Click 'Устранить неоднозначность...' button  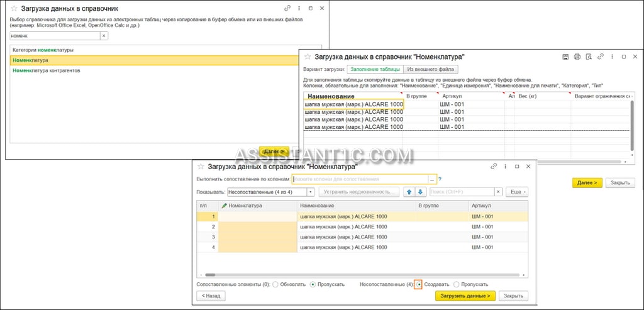coord(359,192)
